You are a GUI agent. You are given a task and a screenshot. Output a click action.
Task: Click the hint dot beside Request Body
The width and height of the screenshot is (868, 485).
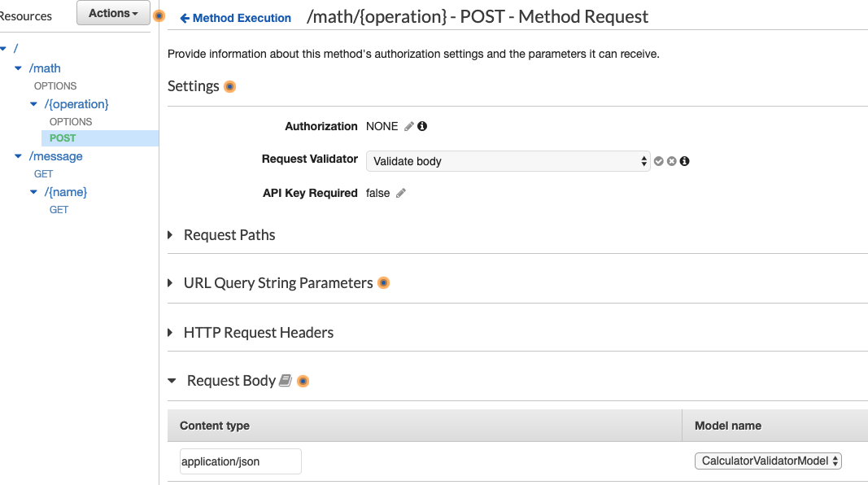click(x=303, y=381)
